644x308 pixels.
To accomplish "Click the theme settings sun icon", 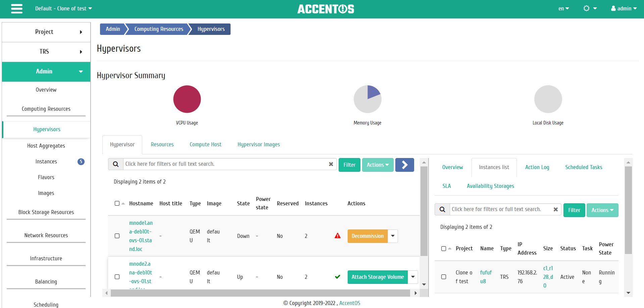I will pyautogui.click(x=586, y=8).
